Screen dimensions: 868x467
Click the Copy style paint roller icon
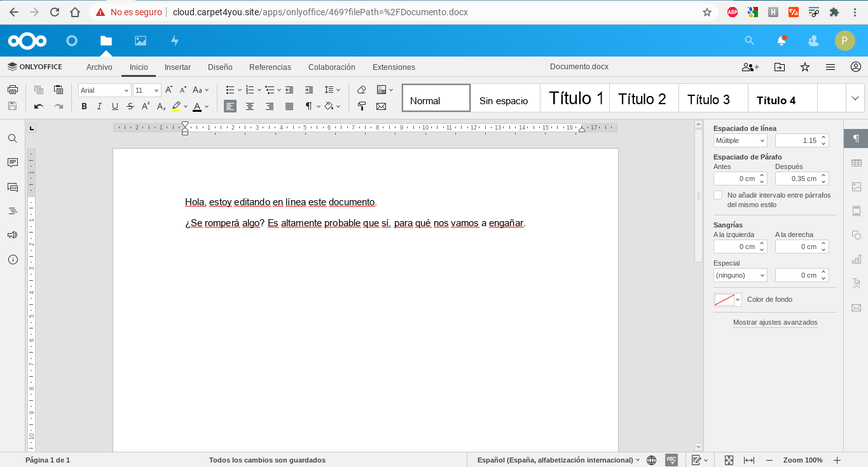coord(361,106)
